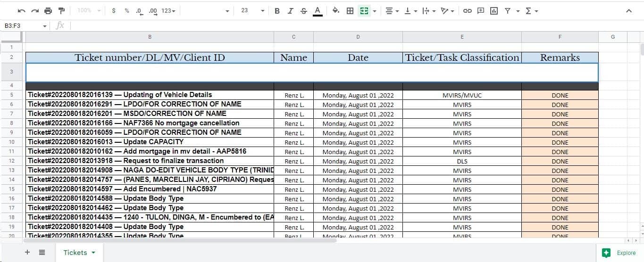Select ticket cell 'Add Encumbered | NAC5937'
Viewport: 644px width, 262px height.
click(x=150, y=189)
